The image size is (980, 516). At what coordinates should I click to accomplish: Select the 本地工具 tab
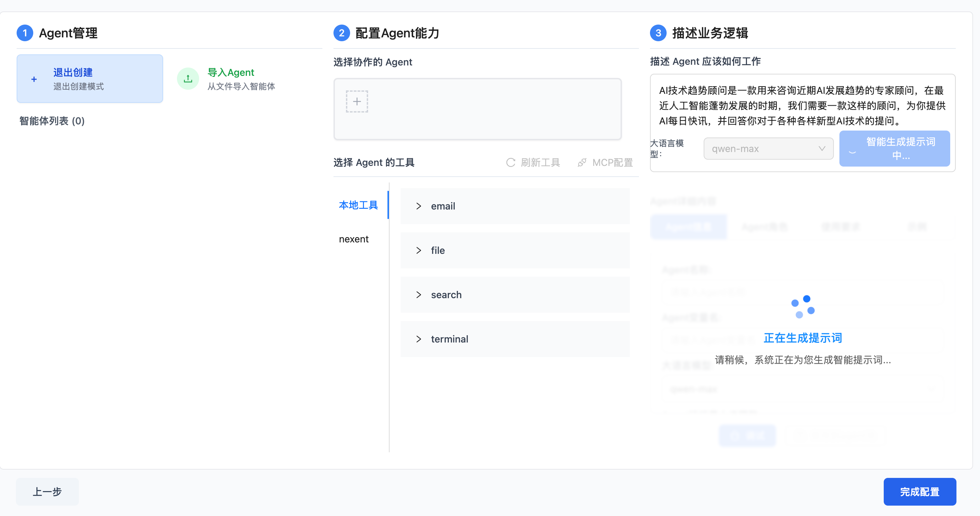pos(358,205)
